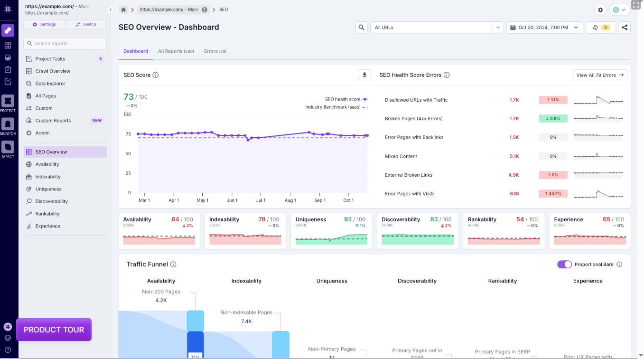Open Custom Reports in the sidebar
This screenshot has width=644, height=359.
pos(65,121)
